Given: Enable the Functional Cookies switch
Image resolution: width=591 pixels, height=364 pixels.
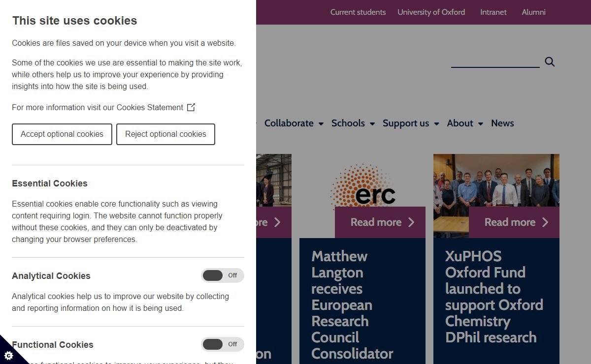Looking at the screenshot, I should point(222,344).
